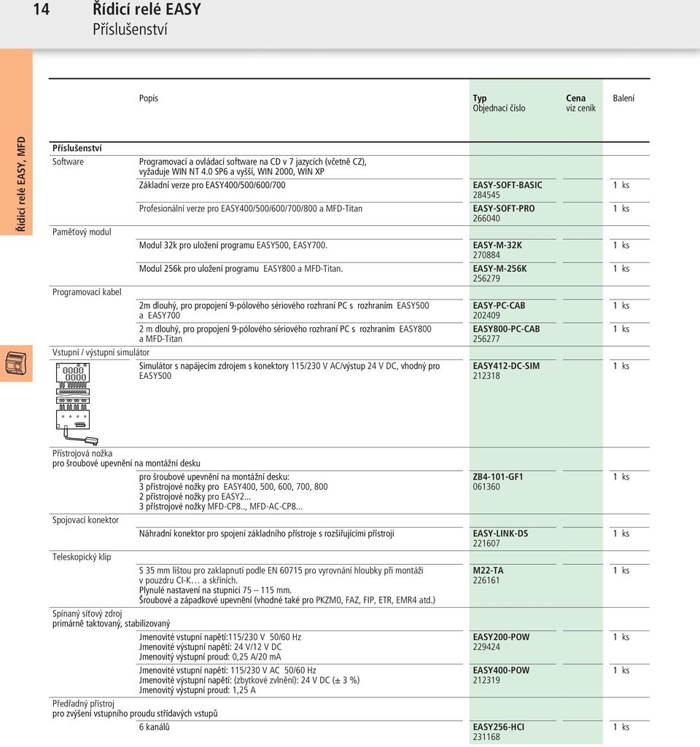
Task: Click the 'Přístrojová nožka' category label
Action: [82, 453]
